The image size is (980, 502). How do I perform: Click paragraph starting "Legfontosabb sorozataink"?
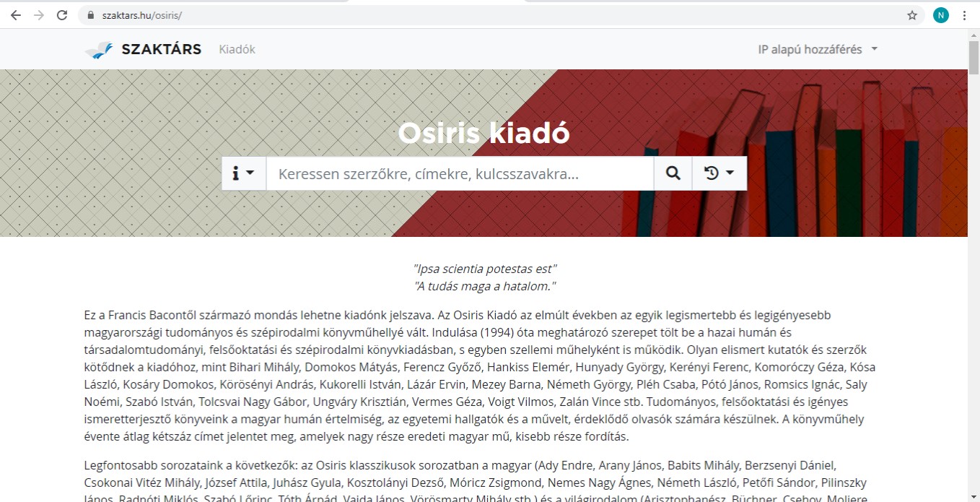(479, 481)
